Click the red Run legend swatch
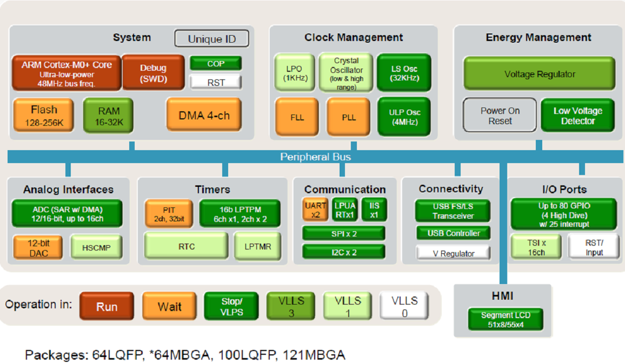 point(107,306)
